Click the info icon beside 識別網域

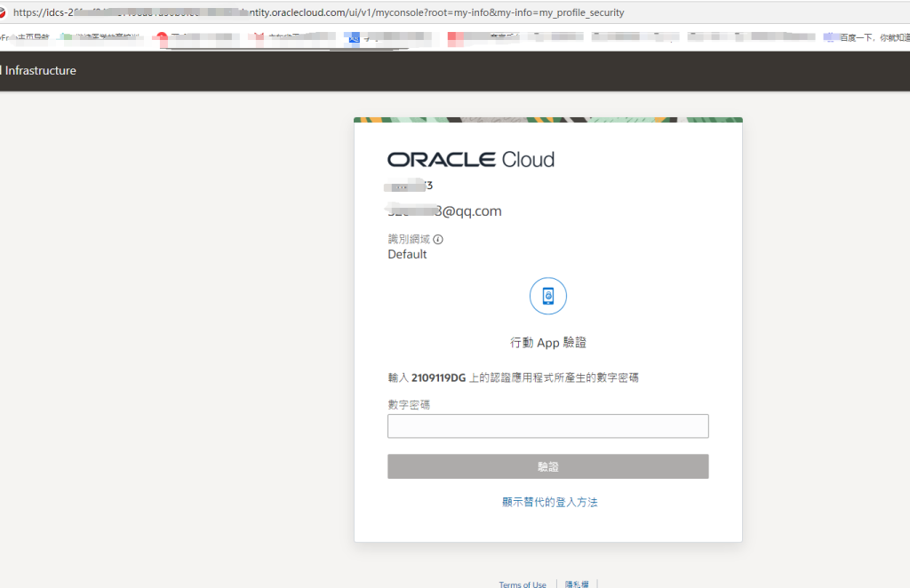[x=438, y=239]
